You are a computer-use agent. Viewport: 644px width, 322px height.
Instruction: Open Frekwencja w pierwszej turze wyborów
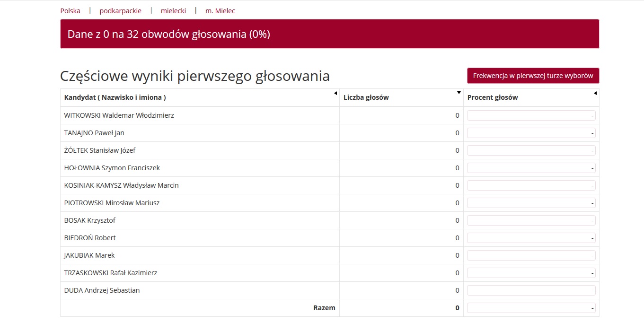coord(533,76)
